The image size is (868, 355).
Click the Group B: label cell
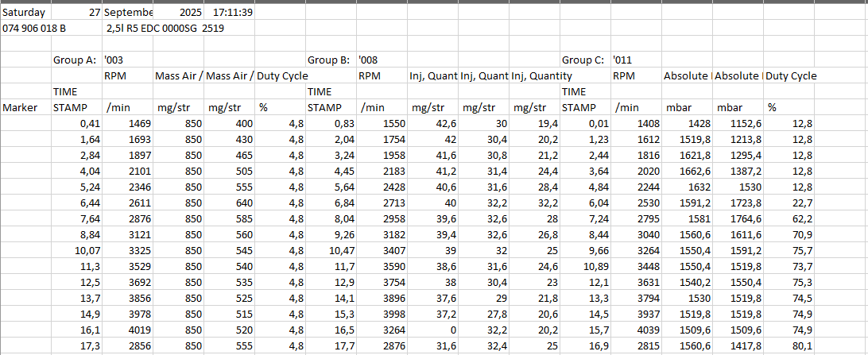click(329, 60)
